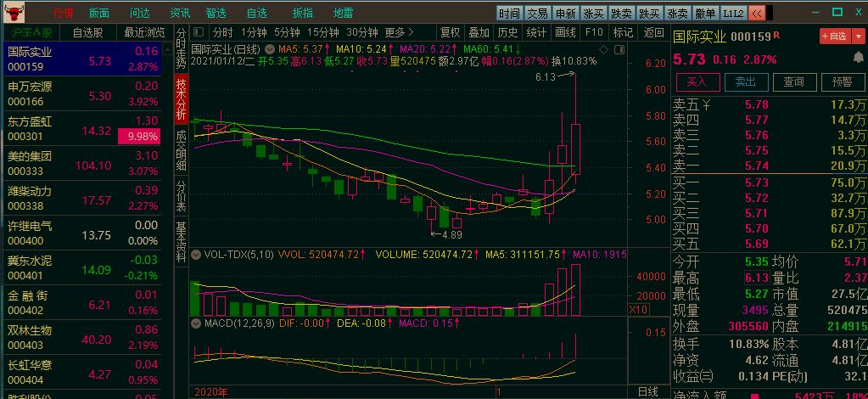
Task: Open the 问达 menu
Action: (x=140, y=13)
